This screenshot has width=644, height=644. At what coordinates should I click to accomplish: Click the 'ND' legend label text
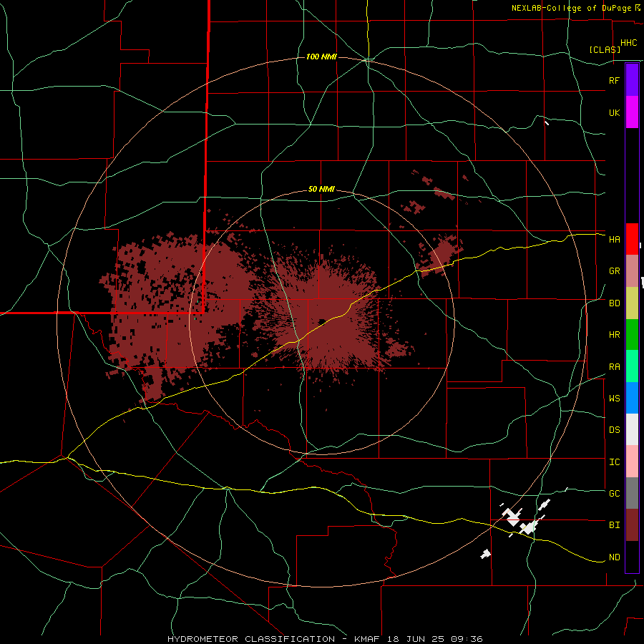tap(615, 557)
